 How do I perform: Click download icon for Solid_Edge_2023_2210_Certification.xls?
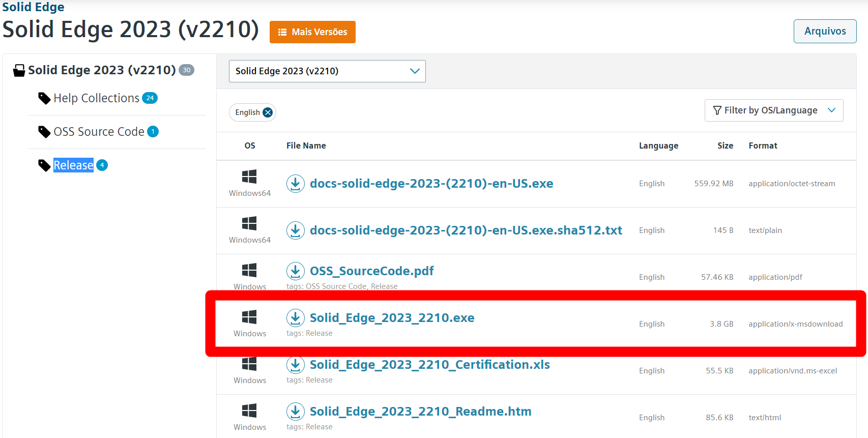coord(295,365)
